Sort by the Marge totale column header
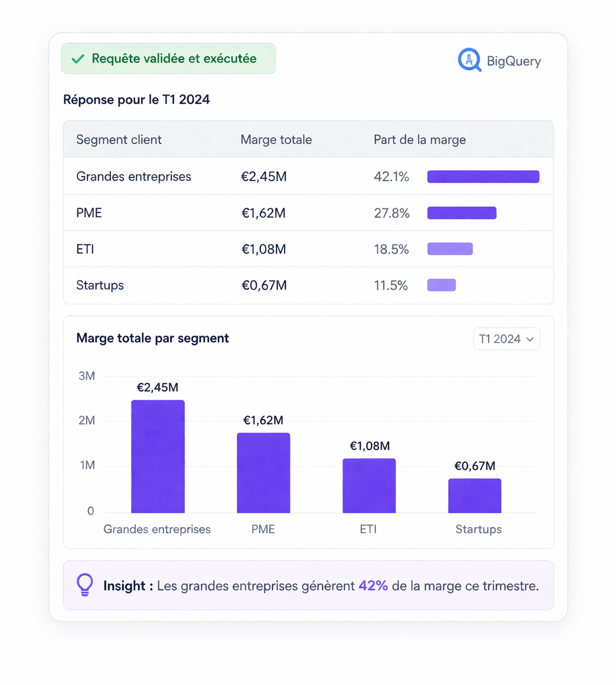This screenshot has width=616, height=685. coord(276,140)
